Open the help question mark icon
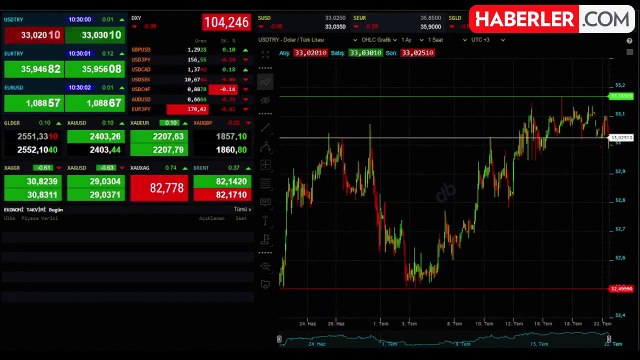The image size is (640, 360). [x=629, y=40]
